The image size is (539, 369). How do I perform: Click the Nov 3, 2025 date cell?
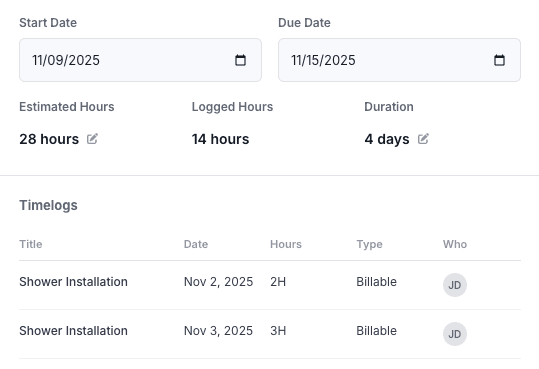tap(218, 331)
